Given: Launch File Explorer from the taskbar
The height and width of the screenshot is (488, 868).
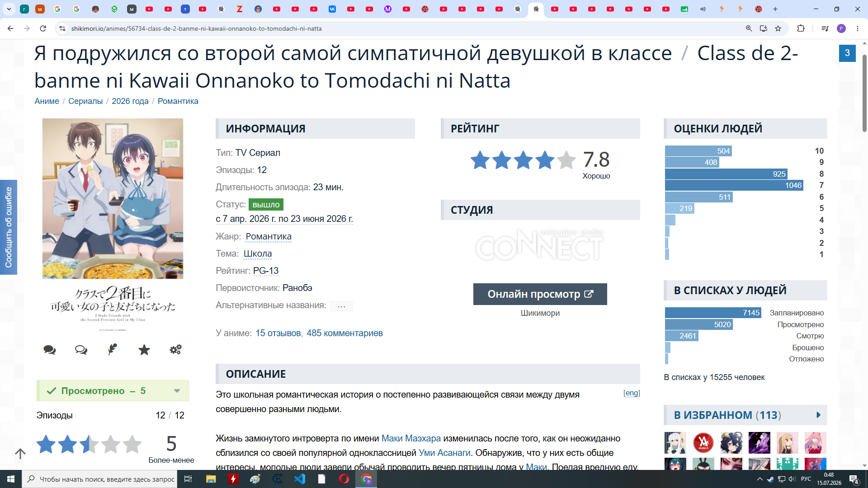Looking at the screenshot, I should click(211, 479).
